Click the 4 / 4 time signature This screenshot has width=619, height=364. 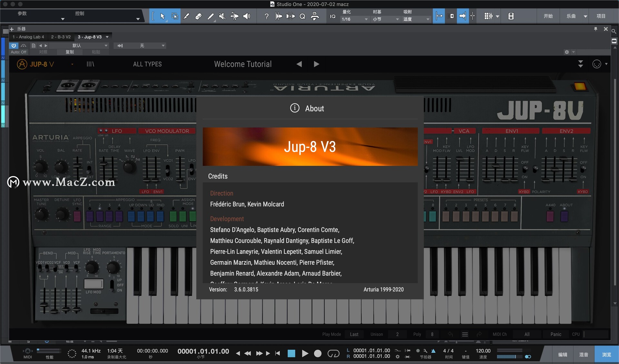click(448, 351)
